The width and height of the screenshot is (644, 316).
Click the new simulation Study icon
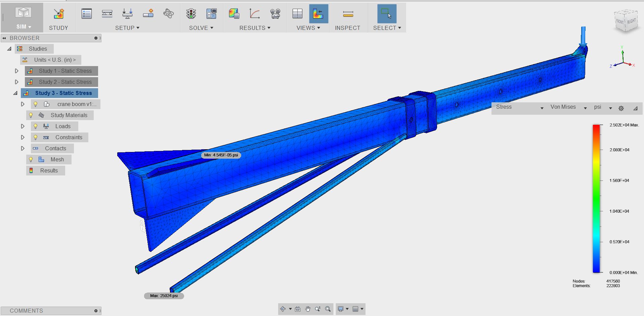click(x=59, y=14)
